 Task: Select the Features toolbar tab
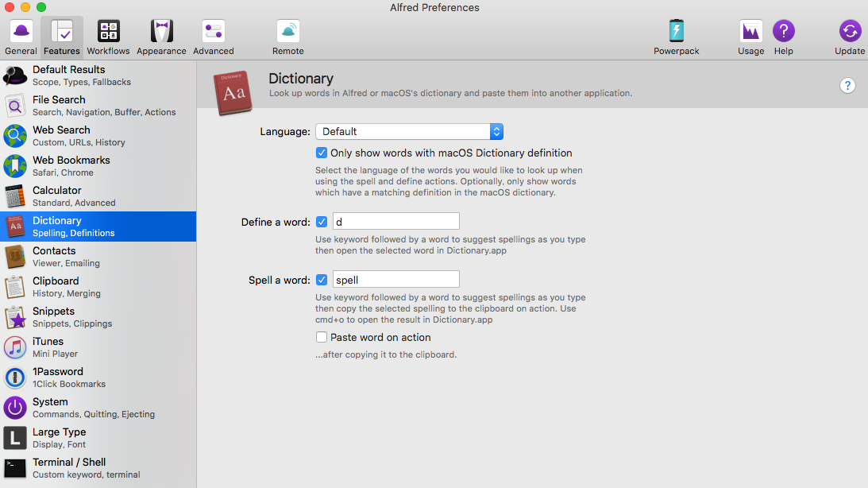(x=62, y=37)
